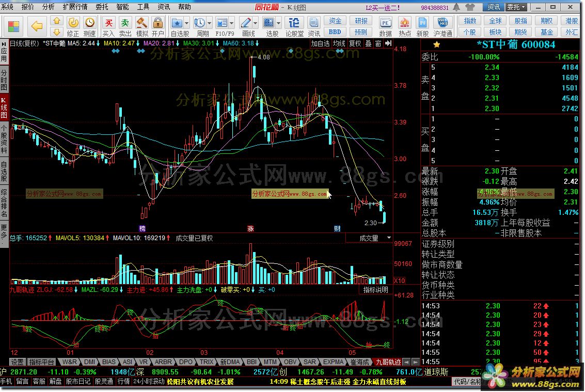Open the 报价 menu
Image resolution: width=585 pixels, height=392 pixels.
pyautogui.click(x=27, y=7)
